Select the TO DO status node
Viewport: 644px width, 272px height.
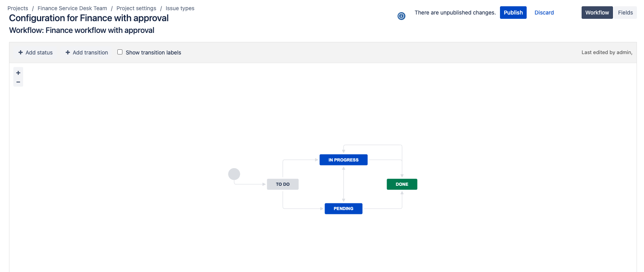pyautogui.click(x=283, y=184)
